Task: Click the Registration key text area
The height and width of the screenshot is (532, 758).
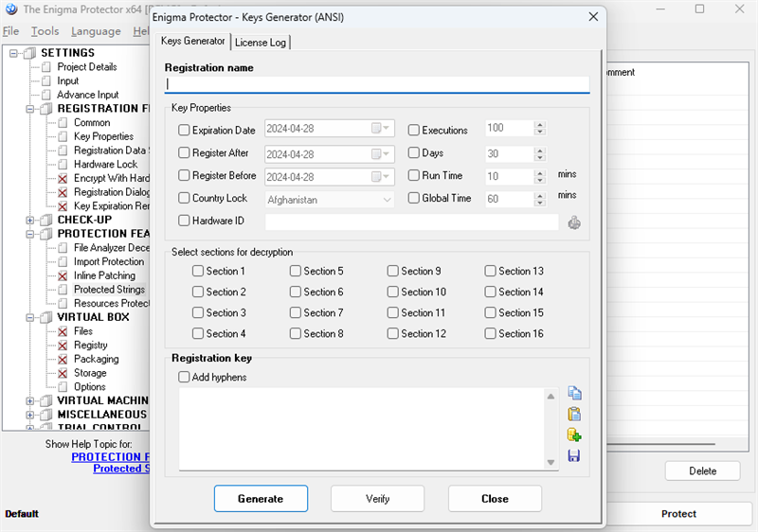Action: click(362, 429)
